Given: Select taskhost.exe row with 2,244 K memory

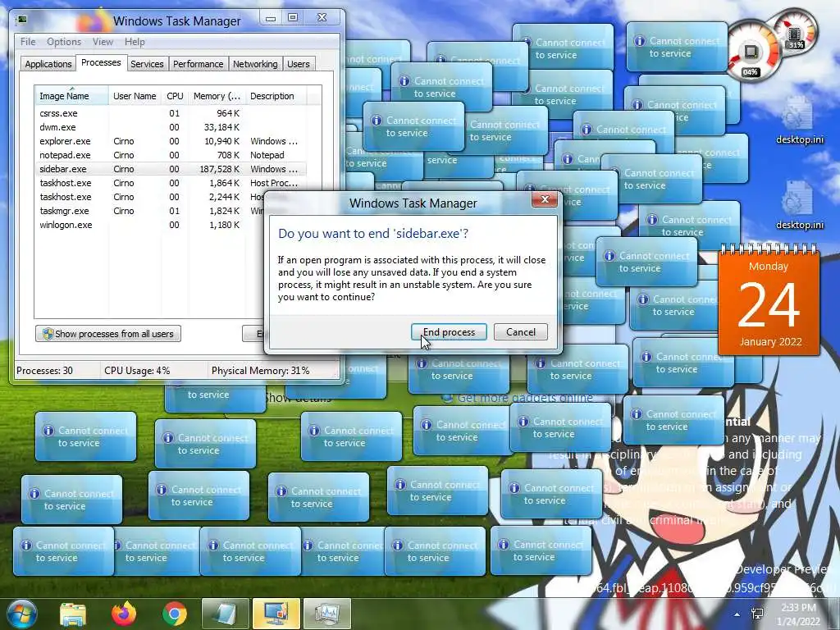Looking at the screenshot, I should [150, 197].
